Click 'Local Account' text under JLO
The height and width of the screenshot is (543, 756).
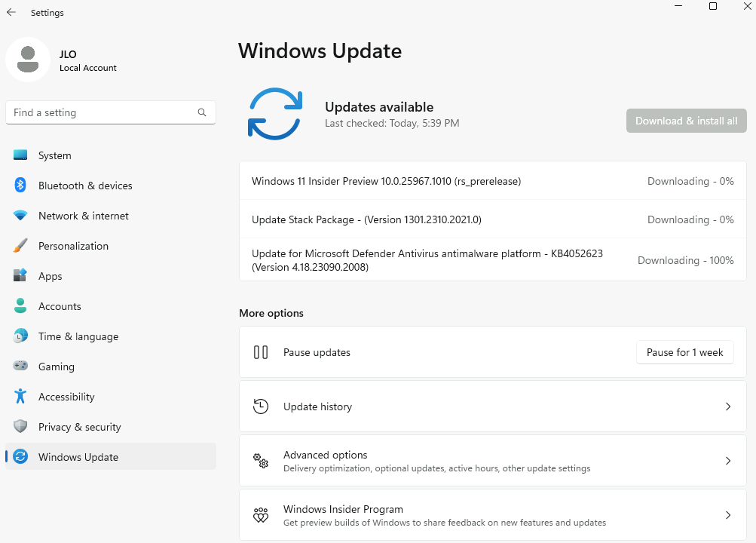point(87,68)
